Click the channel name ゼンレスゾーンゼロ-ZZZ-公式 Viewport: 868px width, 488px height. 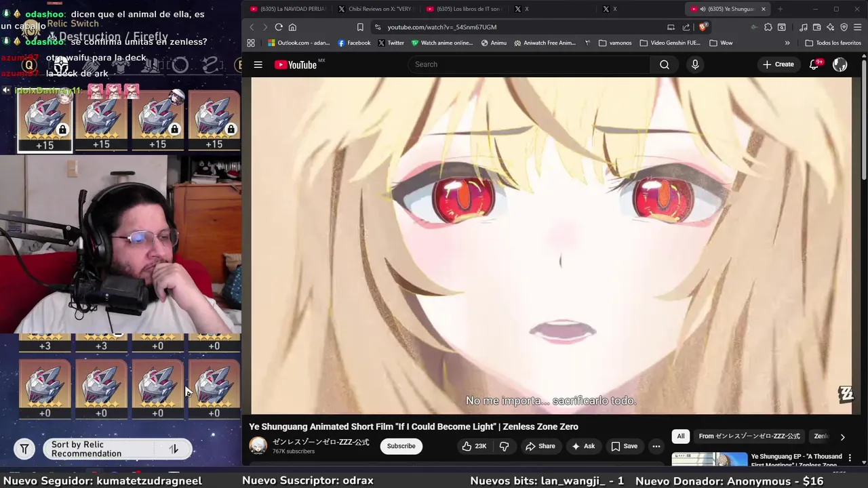click(x=321, y=442)
